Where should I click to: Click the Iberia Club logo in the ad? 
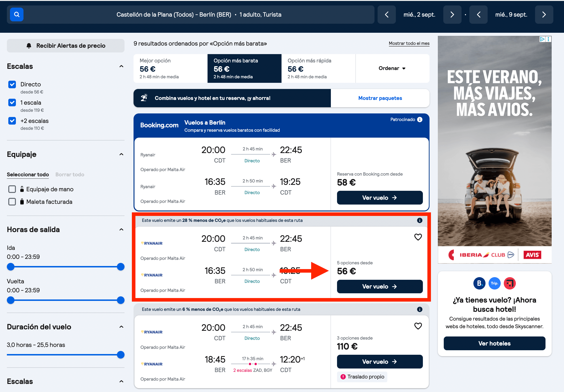tap(481, 255)
